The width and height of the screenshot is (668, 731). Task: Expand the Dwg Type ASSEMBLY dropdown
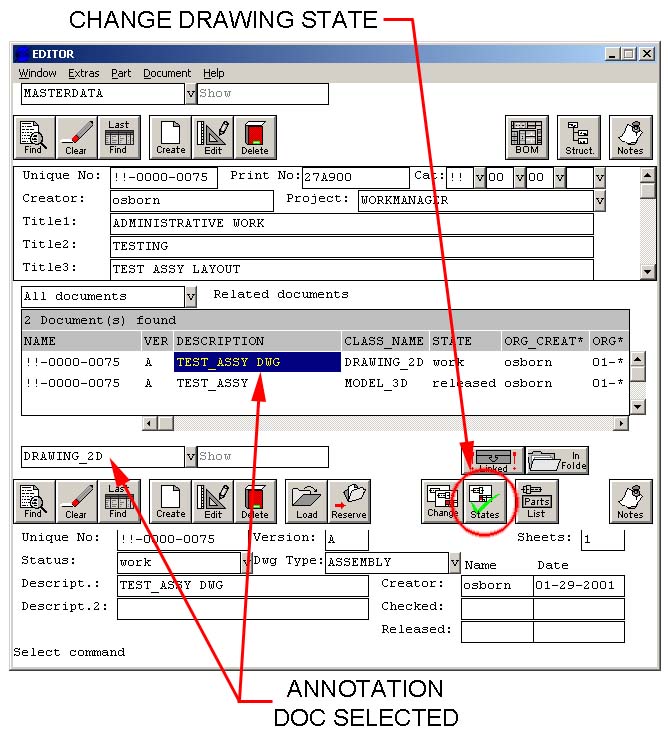point(455,562)
